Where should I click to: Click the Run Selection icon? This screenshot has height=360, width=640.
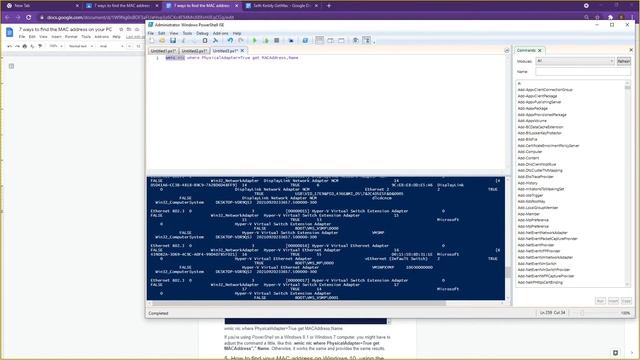point(266,41)
